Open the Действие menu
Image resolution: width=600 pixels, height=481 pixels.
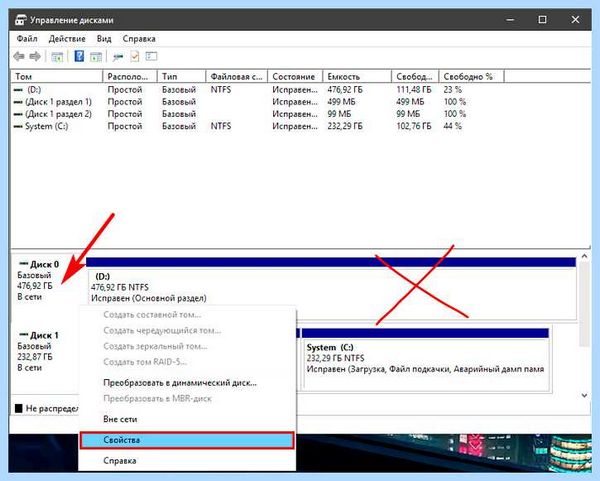[67, 39]
